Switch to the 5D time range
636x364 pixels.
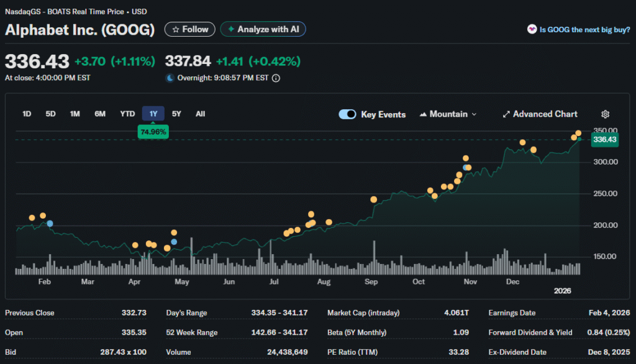pos(51,114)
